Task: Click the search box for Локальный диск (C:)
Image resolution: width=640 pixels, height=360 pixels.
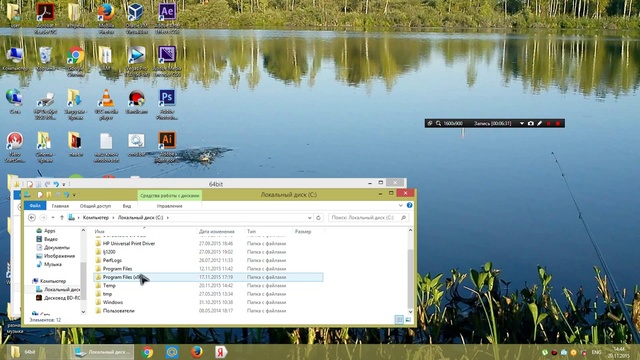Action: [368, 218]
